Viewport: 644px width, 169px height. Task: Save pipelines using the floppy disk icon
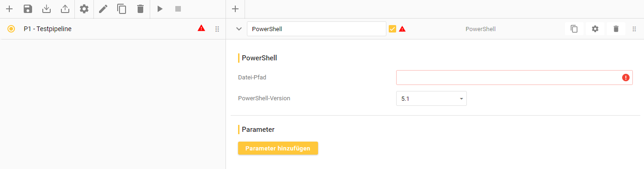27,9
